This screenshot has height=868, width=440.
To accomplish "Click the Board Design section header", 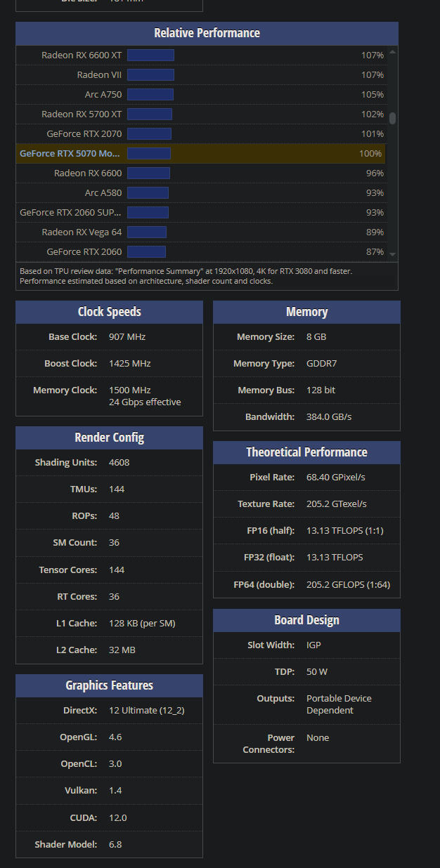I will point(306,620).
